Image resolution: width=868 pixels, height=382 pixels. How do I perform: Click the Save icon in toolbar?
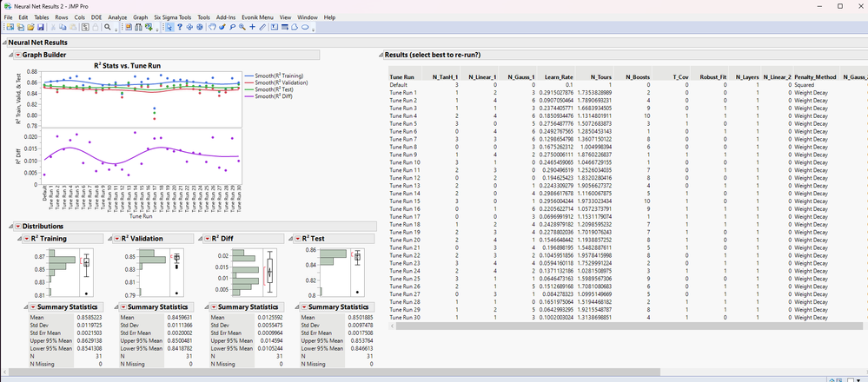click(x=40, y=28)
